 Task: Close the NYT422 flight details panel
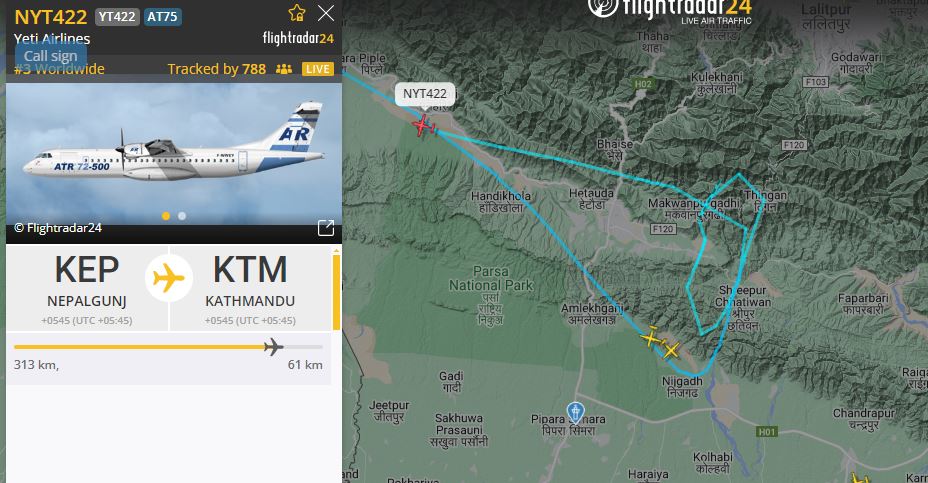coord(326,13)
